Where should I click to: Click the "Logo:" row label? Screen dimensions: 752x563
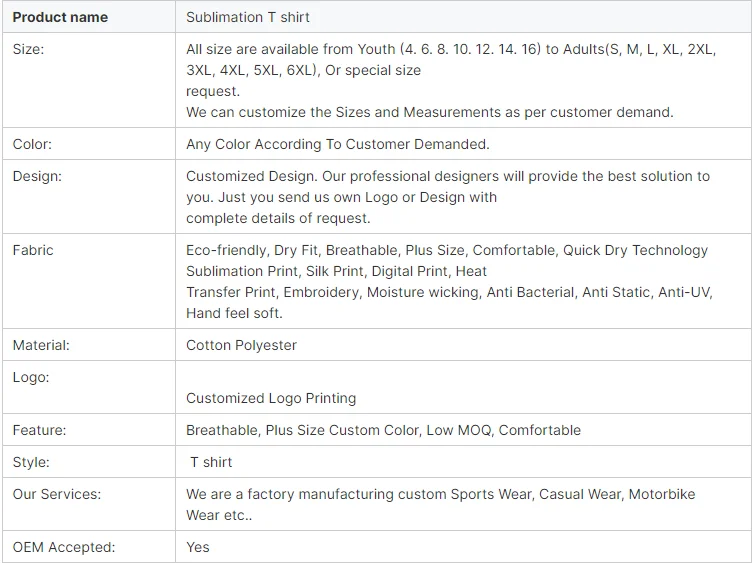click(x=30, y=377)
